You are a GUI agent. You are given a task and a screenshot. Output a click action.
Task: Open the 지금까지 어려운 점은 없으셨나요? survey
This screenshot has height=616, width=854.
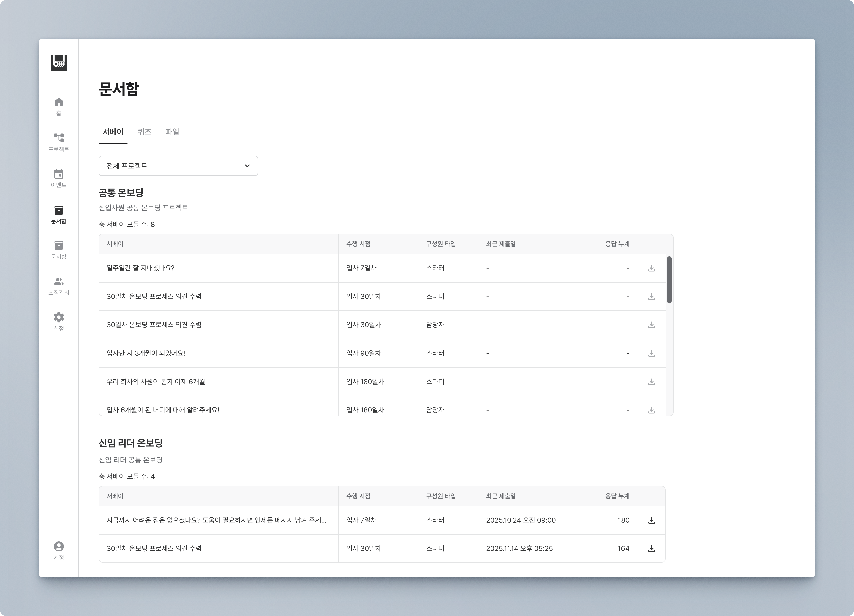[x=216, y=520]
